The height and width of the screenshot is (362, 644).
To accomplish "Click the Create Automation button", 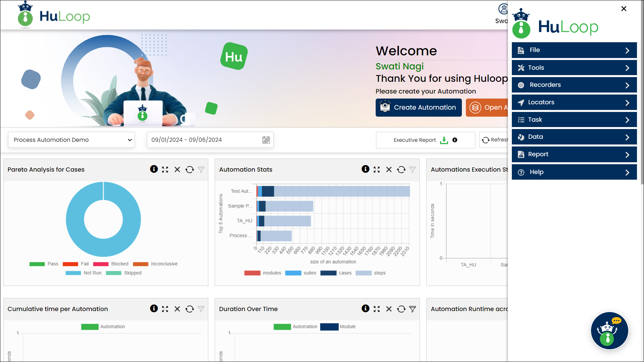I will [x=419, y=107].
